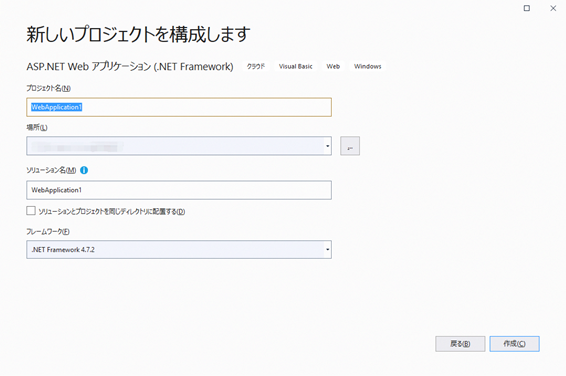Click the フレームワーク label
Image resolution: width=566 pixels, height=376 pixels.
[x=48, y=232]
